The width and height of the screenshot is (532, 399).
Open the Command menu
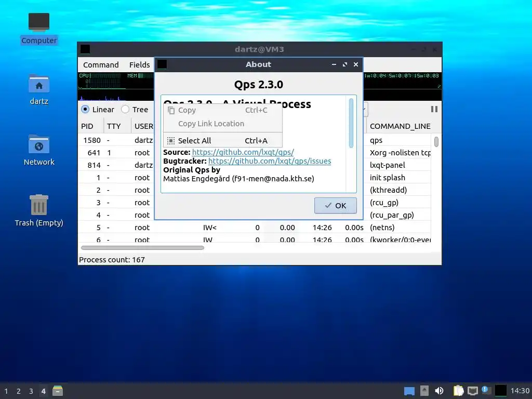(x=101, y=65)
